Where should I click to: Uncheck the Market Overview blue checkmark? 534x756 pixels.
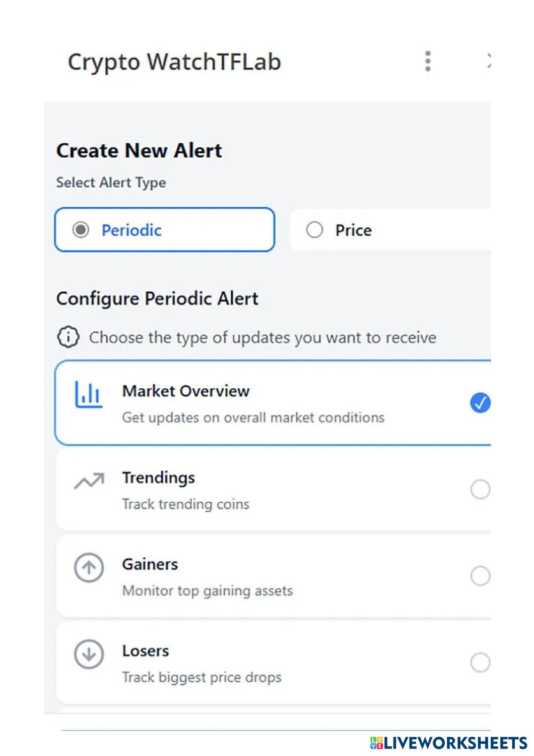pyautogui.click(x=480, y=403)
